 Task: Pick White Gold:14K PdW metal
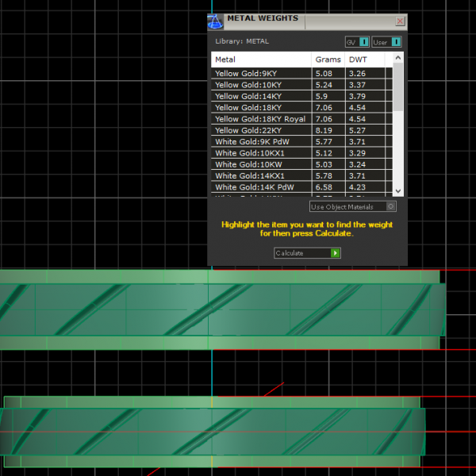260,187
